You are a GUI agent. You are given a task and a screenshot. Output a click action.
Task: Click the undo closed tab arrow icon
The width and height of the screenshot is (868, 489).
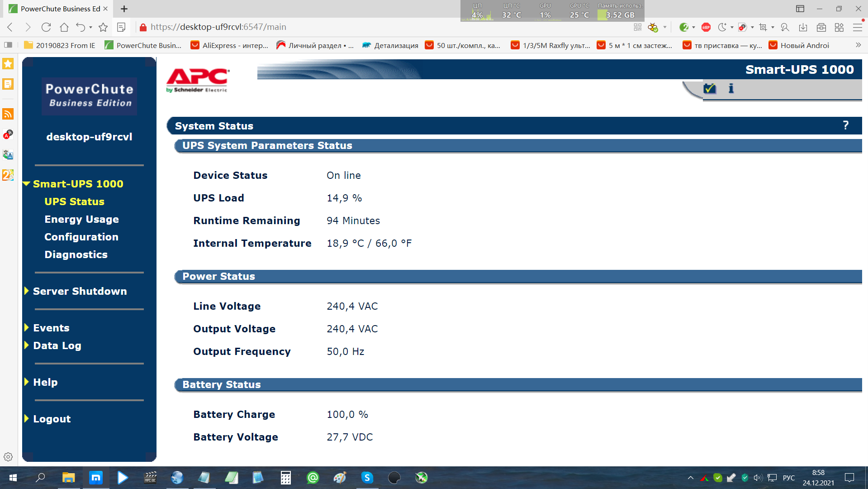click(81, 27)
